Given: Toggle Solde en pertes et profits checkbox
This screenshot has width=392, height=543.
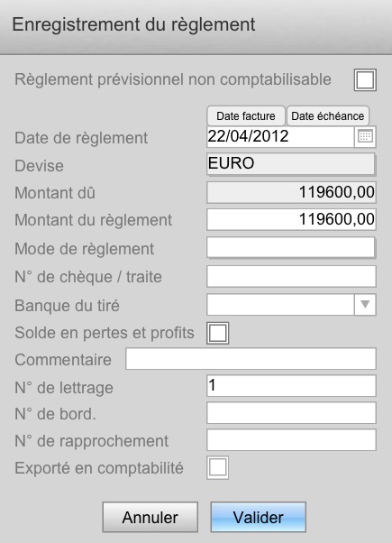Looking at the screenshot, I should 217,333.
